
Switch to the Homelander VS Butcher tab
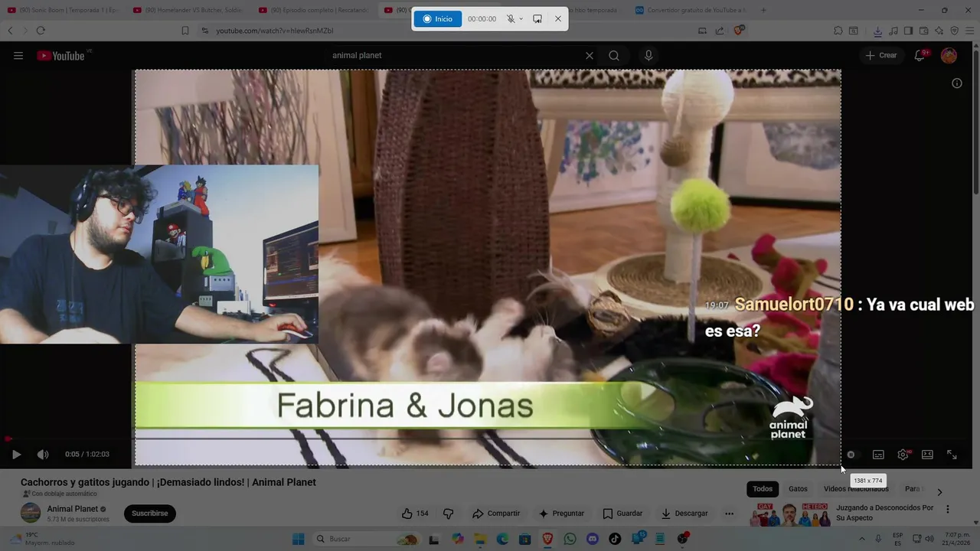[x=188, y=10]
